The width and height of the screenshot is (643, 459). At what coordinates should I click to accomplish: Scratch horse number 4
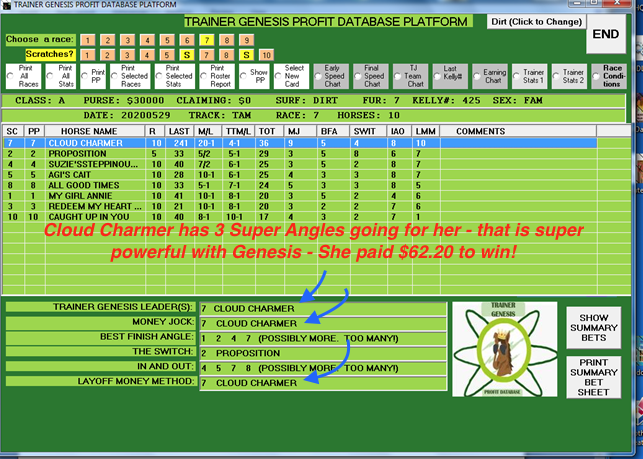click(147, 55)
